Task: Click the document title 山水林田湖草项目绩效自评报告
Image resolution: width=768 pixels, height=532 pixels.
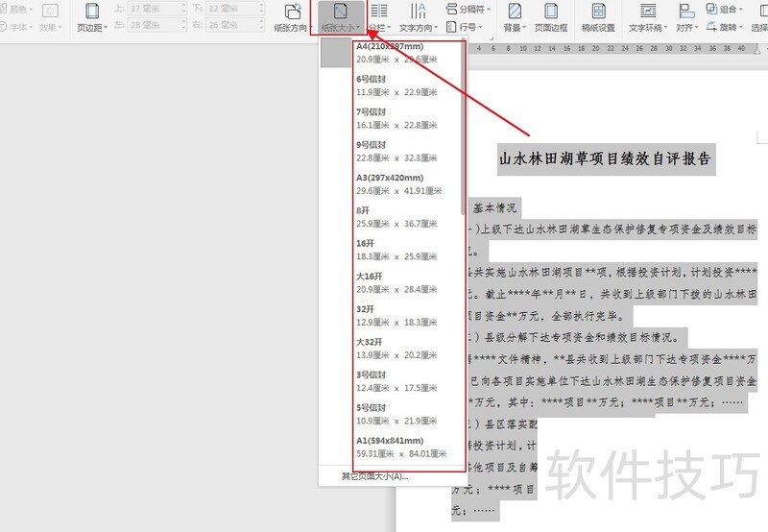Action: pos(606,158)
